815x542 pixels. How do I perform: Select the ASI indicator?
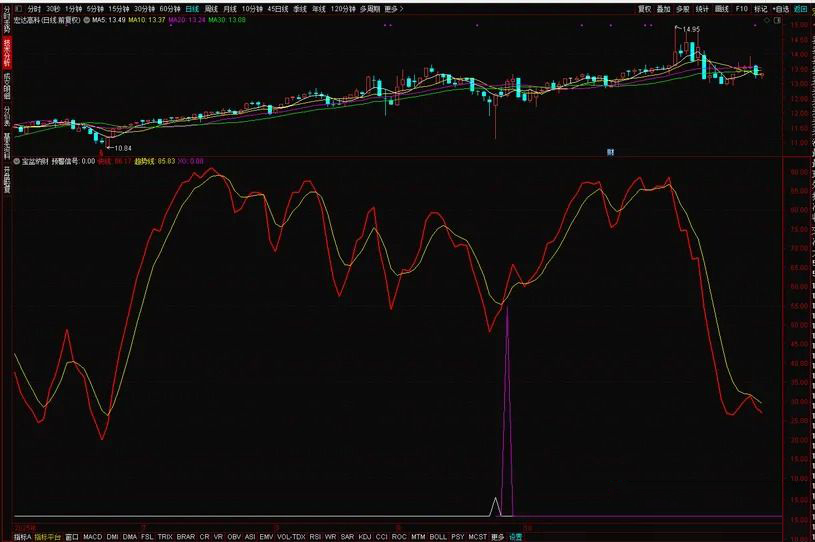[x=250, y=537]
